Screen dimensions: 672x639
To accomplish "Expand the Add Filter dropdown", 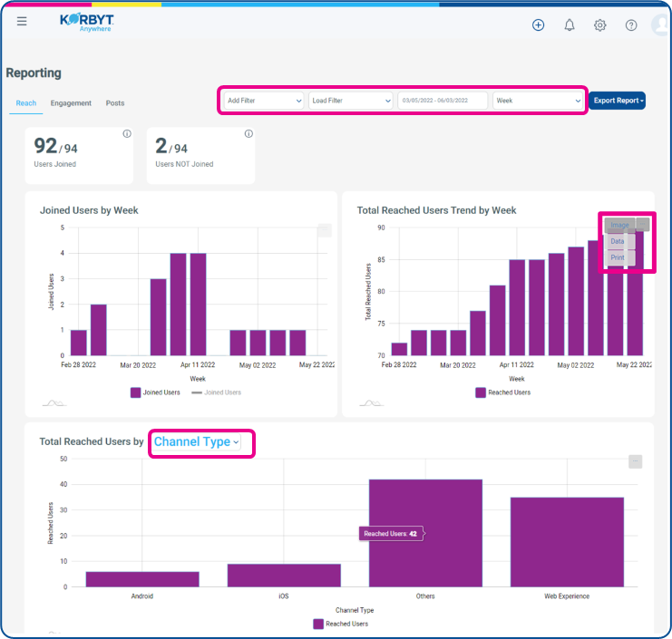I will (264, 101).
